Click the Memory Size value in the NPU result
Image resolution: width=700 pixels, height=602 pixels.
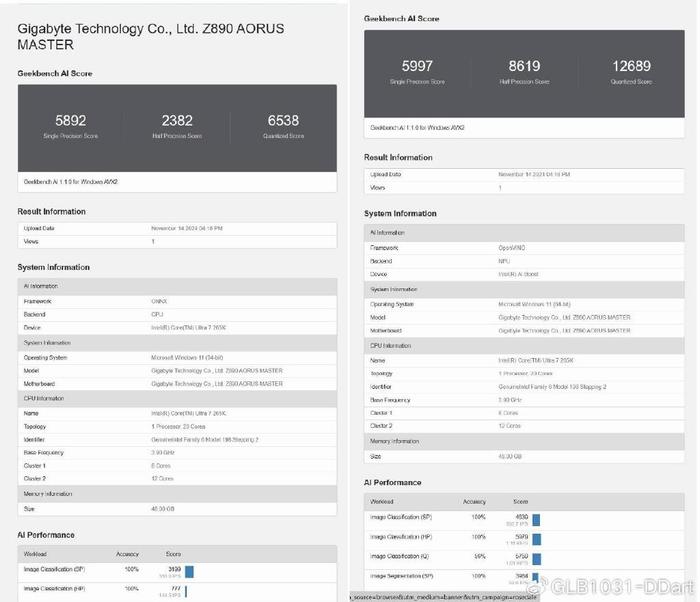[x=510, y=456]
